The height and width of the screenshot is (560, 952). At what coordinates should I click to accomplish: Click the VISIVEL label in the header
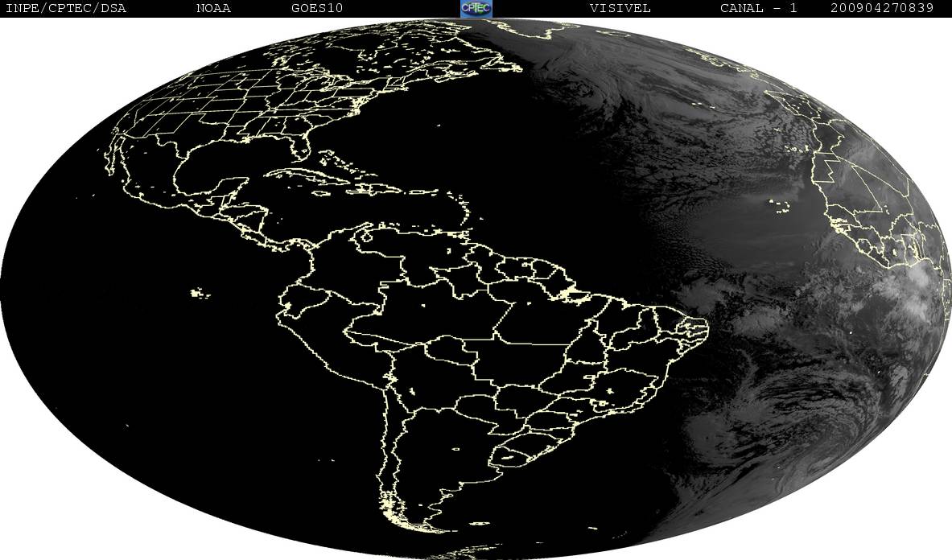(x=620, y=9)
